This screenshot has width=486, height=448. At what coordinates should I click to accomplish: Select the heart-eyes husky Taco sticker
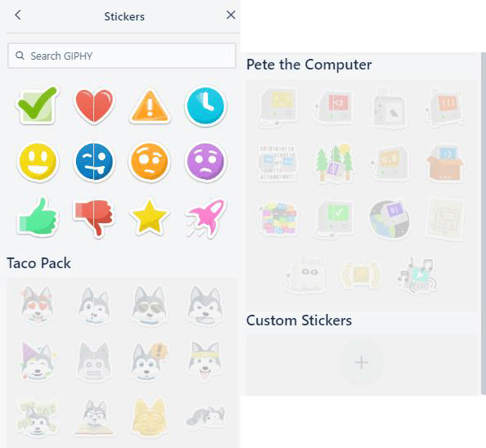point(37,305)
